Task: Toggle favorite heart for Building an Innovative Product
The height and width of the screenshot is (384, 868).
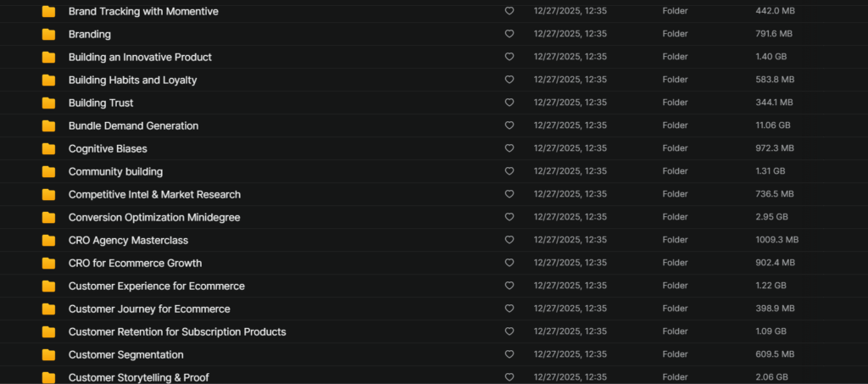Action: coord(509,58)
